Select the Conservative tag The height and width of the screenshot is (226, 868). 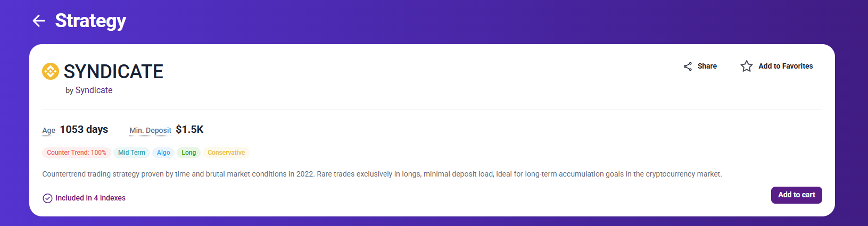pyautogui.click(x=226, y=153)
